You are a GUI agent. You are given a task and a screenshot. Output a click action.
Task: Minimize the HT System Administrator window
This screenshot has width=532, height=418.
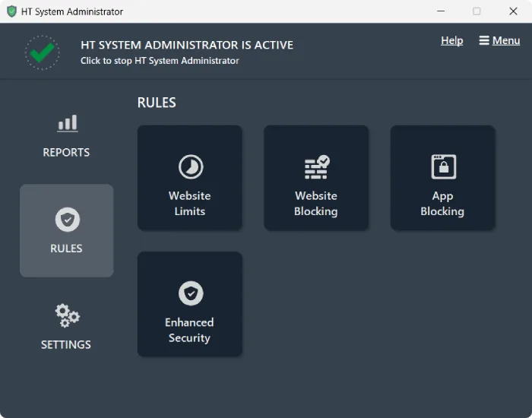coord(441,11)
